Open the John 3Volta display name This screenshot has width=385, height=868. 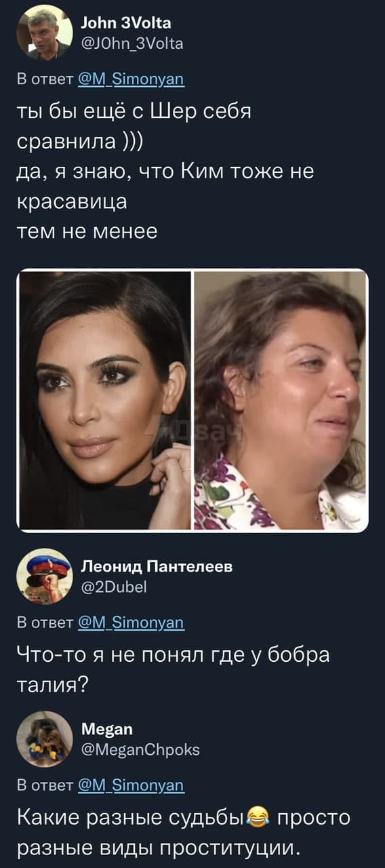click(126, 23)
